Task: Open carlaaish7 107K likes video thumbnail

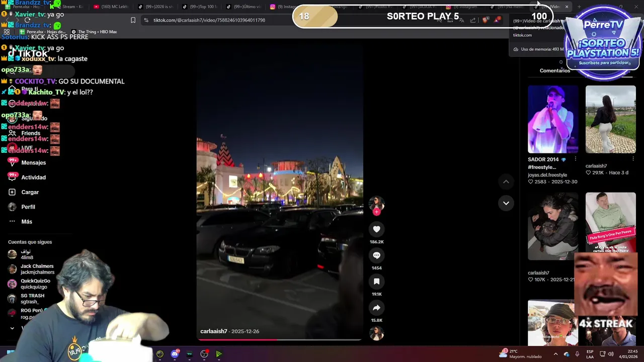Action: pyautogui.click(x=553, y=226)
